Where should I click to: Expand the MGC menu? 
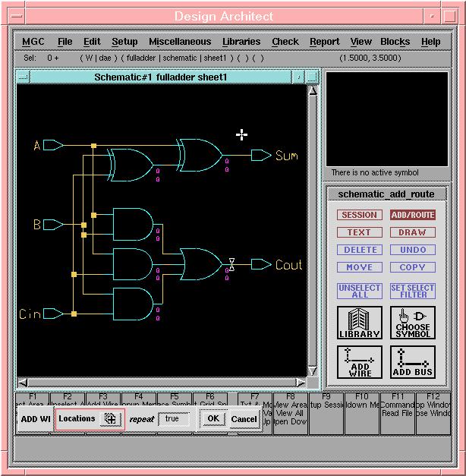click(x=33, y=42)
